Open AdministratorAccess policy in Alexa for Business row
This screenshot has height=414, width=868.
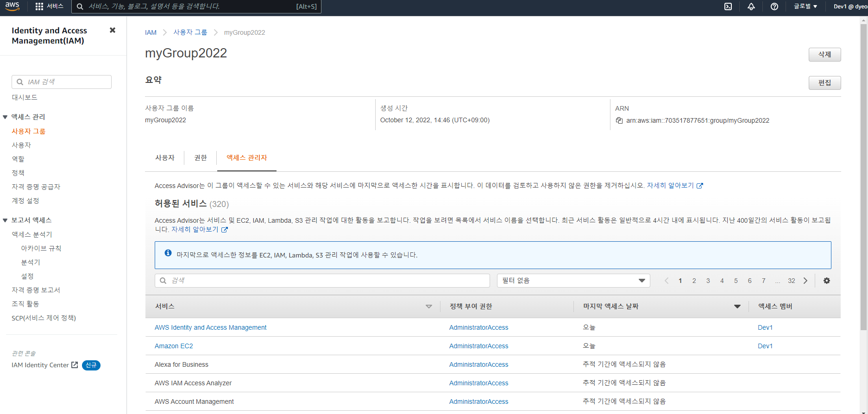pyautogui.click(x=478, y=364)
